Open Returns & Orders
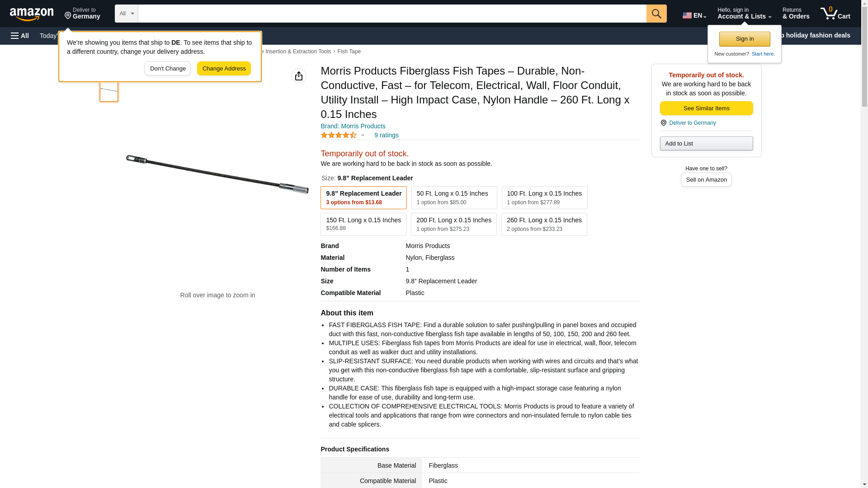868x488 pixels. tap(796, 14)
